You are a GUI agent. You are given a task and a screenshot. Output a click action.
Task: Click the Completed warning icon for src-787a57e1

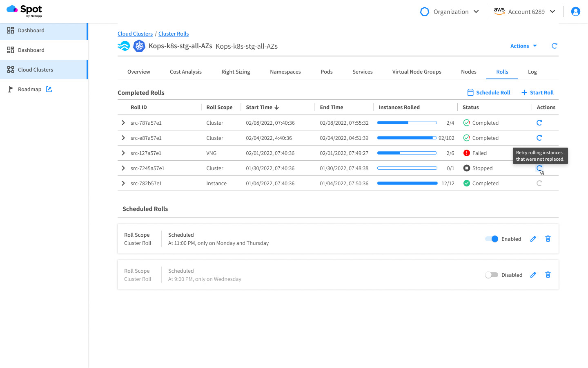pos(467,123)
